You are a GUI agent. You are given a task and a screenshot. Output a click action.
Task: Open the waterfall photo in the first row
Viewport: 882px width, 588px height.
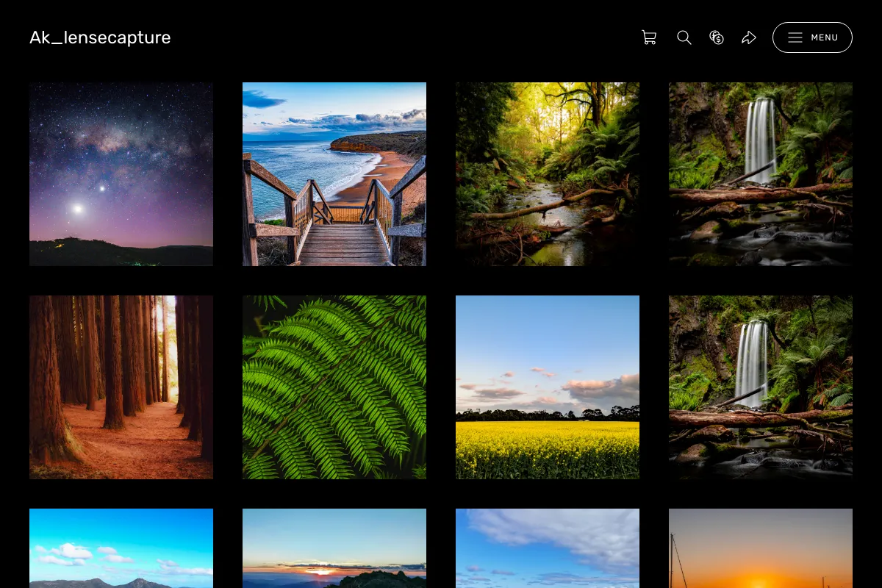(x=761, y=174)
